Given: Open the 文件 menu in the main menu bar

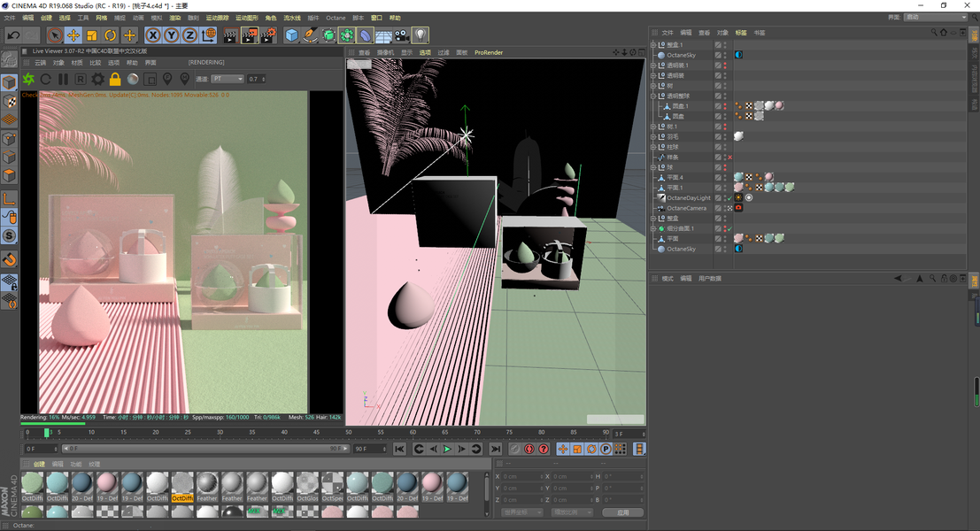Looking at the screenshot, I should 10,18.
